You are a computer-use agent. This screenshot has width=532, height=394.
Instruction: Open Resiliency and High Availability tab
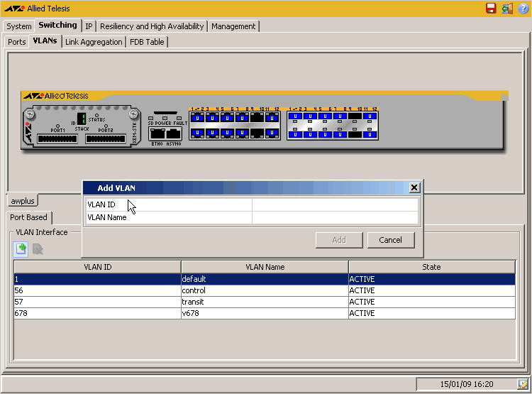[152, 26]
